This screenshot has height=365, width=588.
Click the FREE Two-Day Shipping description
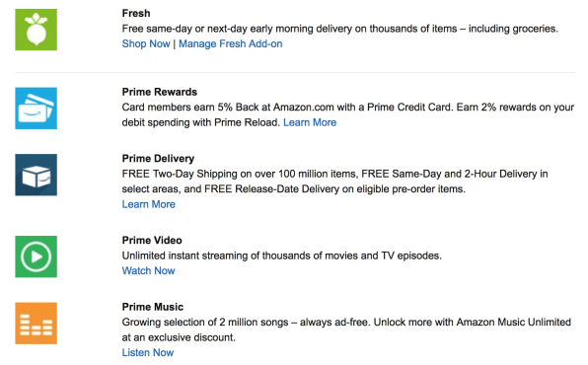pos(334,182)
